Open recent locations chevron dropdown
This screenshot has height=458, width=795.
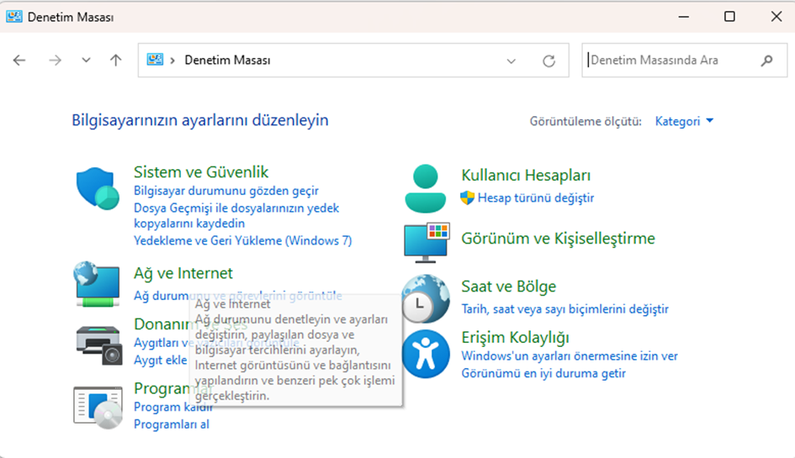[85, 60]
